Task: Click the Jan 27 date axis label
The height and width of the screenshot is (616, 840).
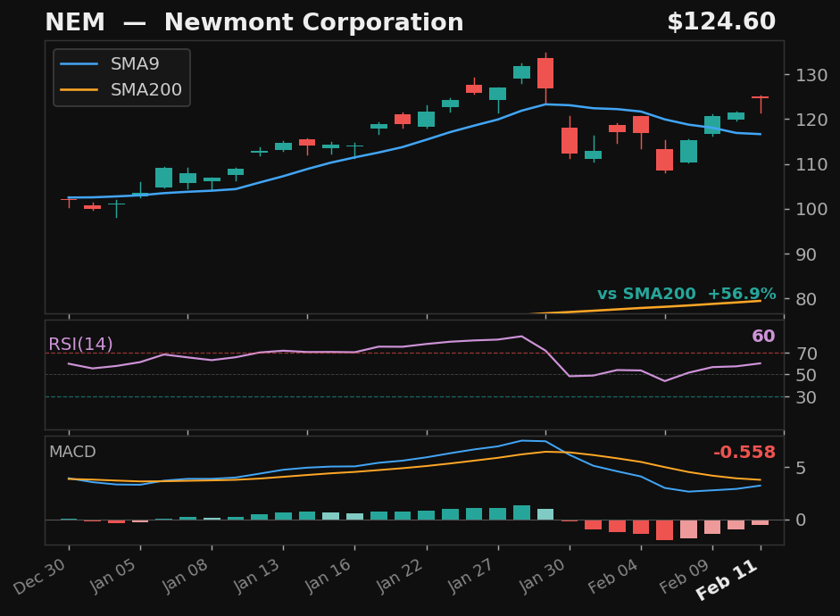Action: (471, 577)
